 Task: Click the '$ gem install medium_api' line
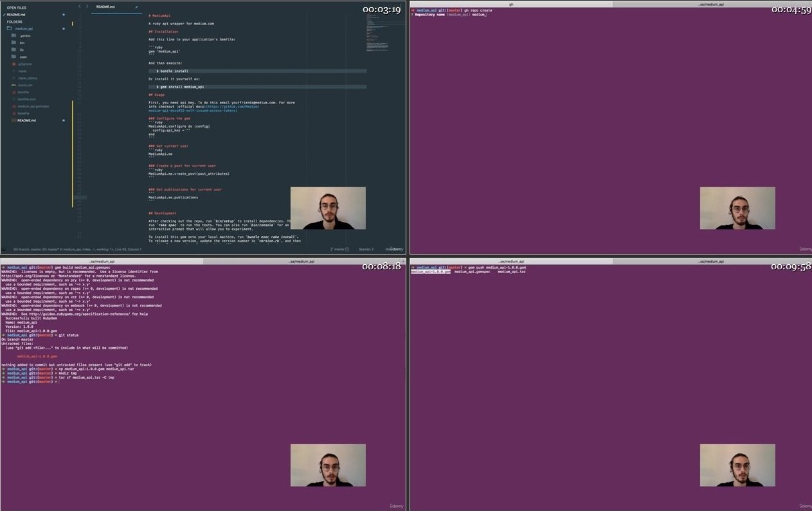click(257, 86)
